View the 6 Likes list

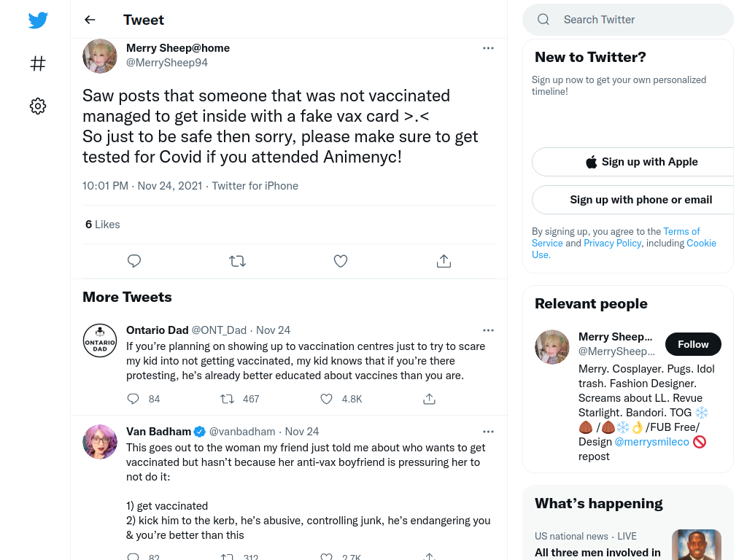click(102, 225)
